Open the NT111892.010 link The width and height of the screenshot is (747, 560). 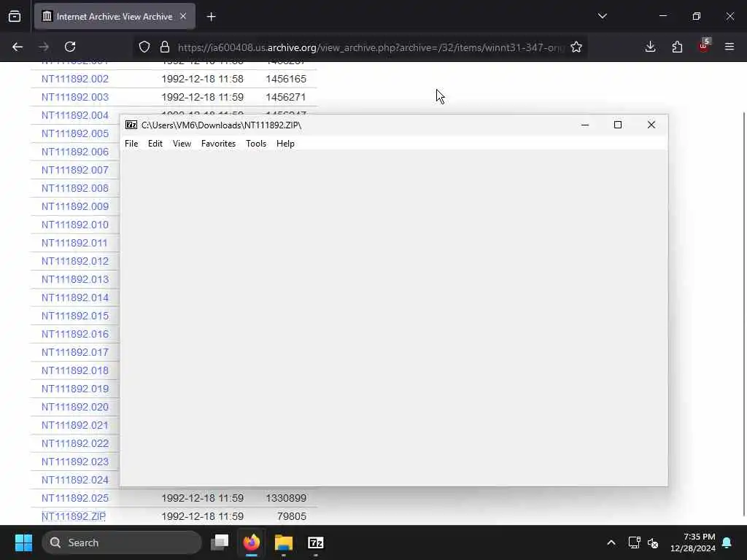click(75, 225)
